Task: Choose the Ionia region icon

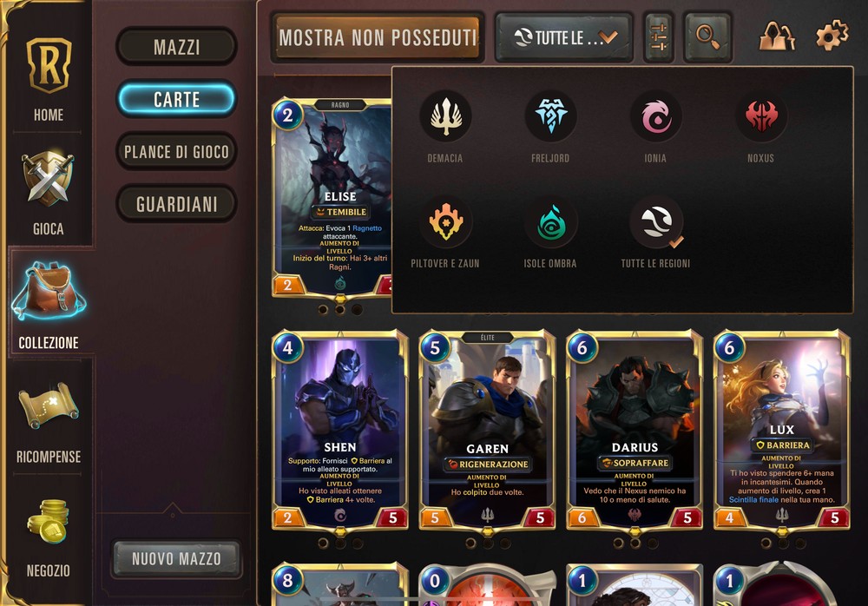Action: tap(655, 116)
